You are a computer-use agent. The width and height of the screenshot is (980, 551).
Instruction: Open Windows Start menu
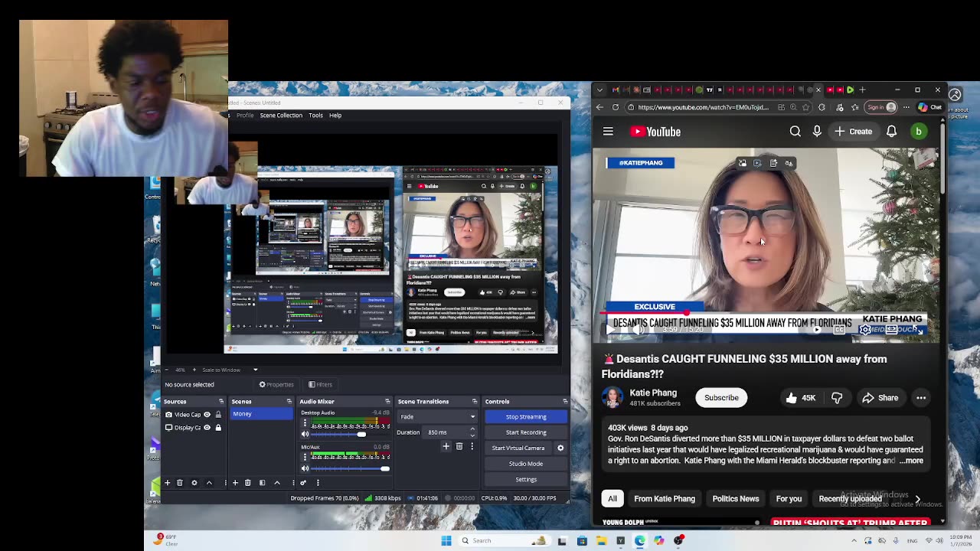446,540
